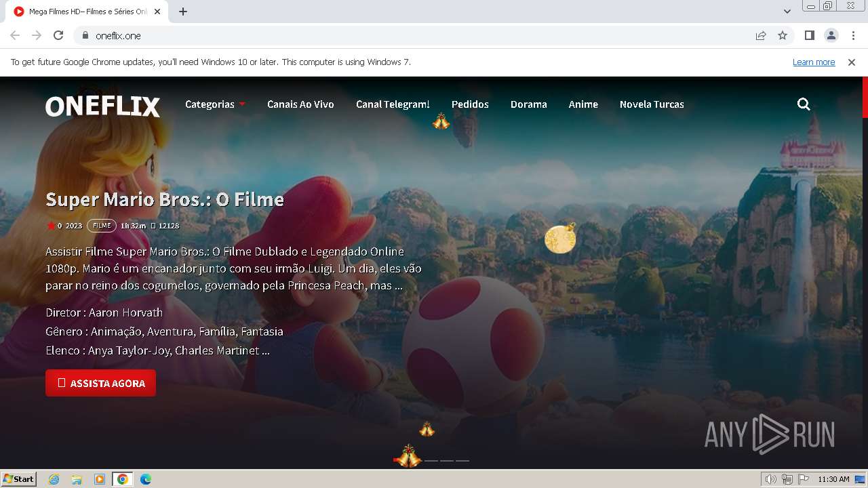Launch Internet Explorer from the taskbar
Screen dimensions: 868x488
(54, 479)
